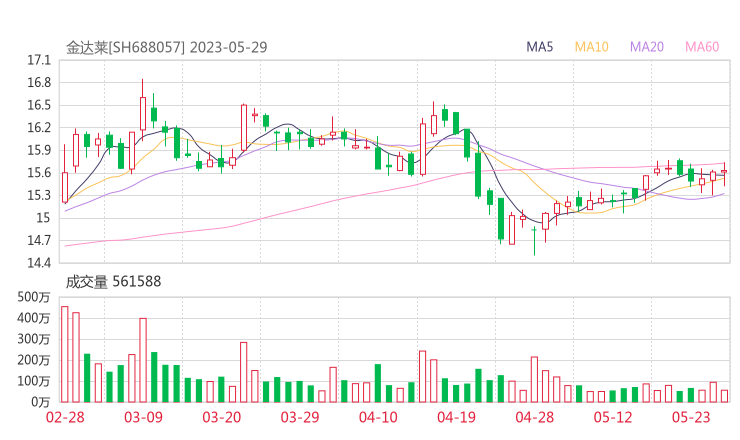Click the 14.4 price axis label

pyautogui.click(x=39, y=263)
